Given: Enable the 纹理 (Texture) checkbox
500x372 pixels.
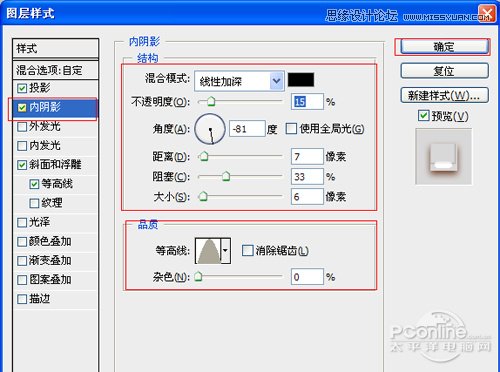Looking at the screenshot, I should coord(34,203).
